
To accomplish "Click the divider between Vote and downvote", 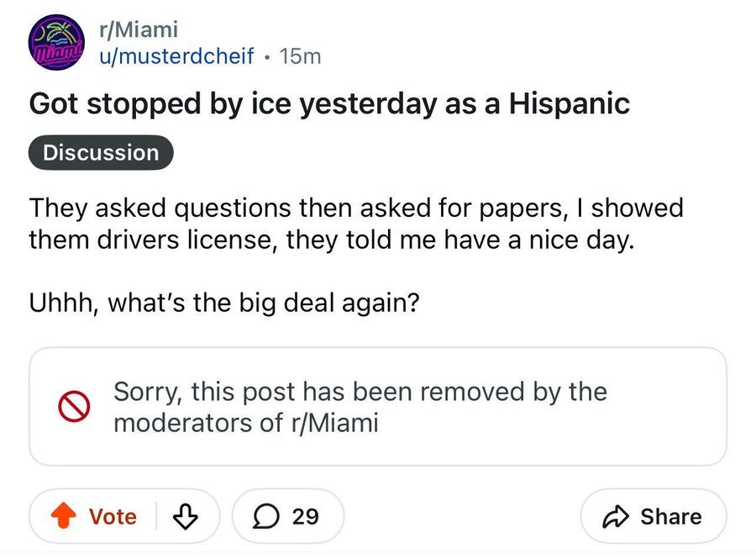I will 156,516.
